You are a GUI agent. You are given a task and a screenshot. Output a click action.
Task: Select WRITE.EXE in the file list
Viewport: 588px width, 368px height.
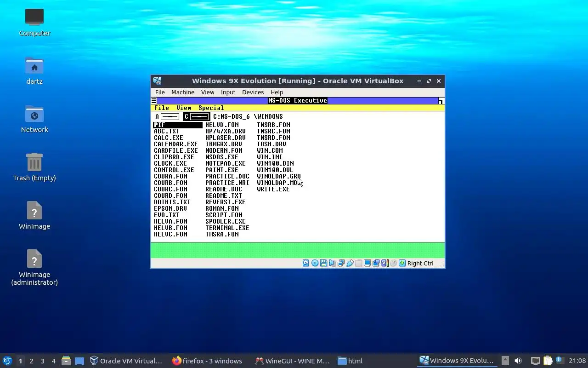(x=273, y=189)
